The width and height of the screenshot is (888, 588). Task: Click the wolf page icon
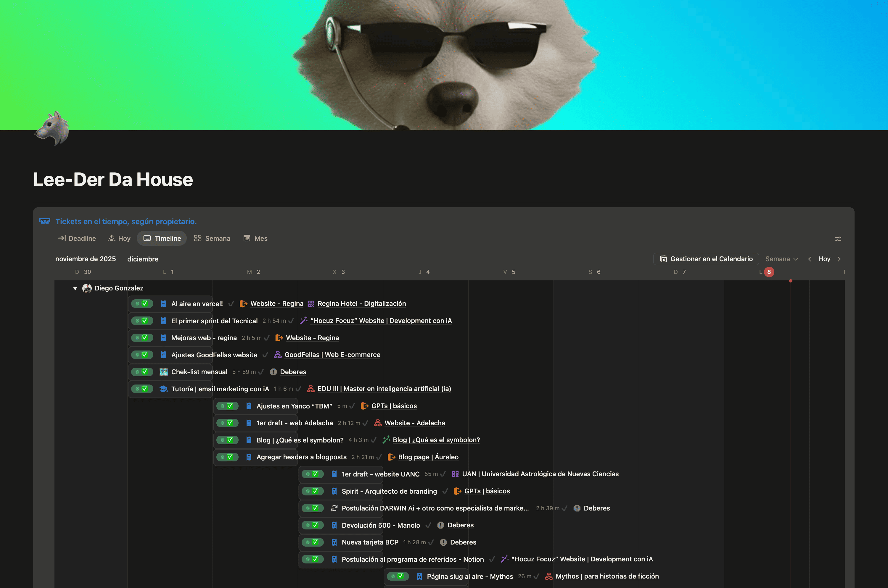(53, 128)
